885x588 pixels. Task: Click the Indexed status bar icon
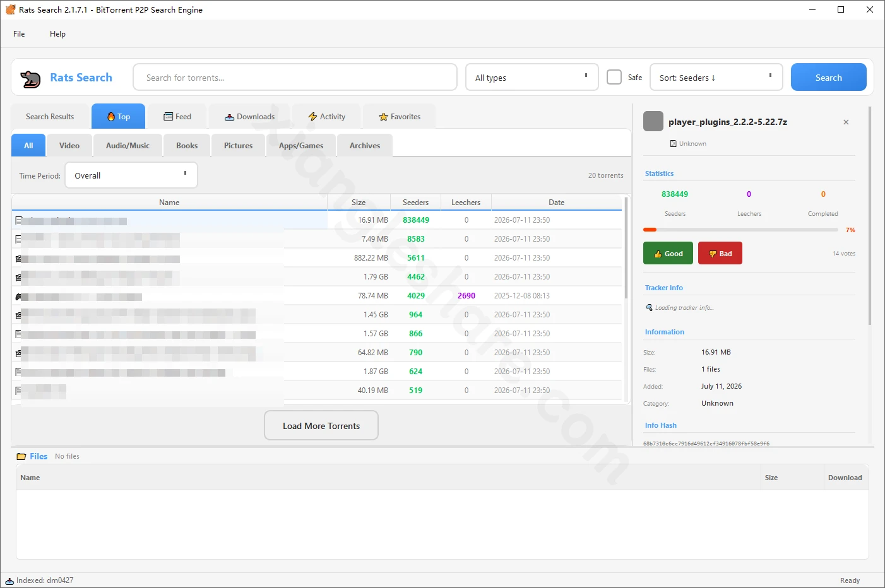pos(9,580)
